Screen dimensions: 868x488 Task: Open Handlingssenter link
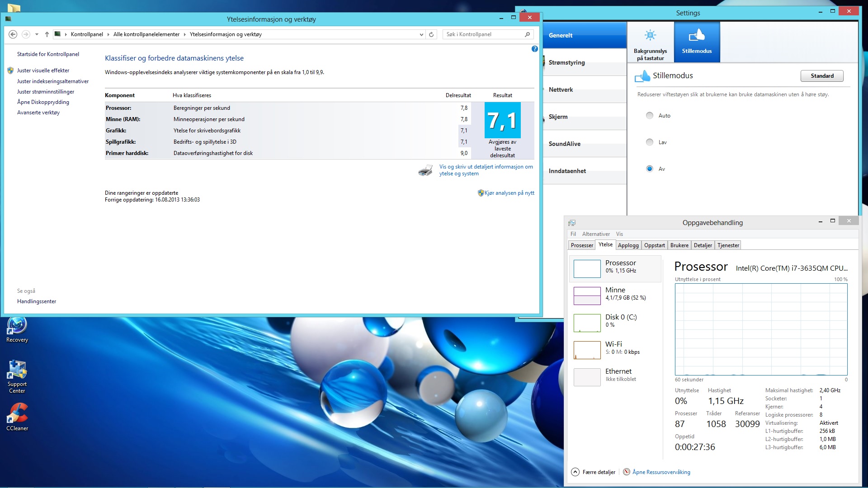[37, 301]
